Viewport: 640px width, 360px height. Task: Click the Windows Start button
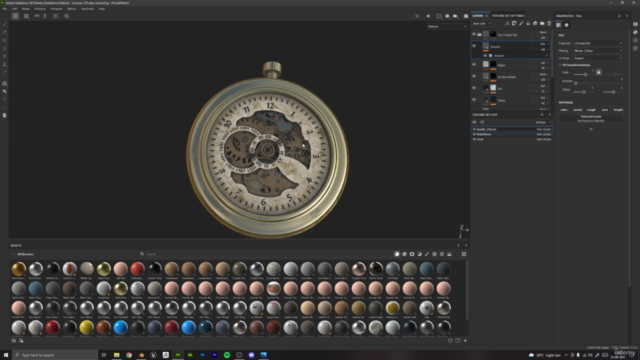coord(6,355)
